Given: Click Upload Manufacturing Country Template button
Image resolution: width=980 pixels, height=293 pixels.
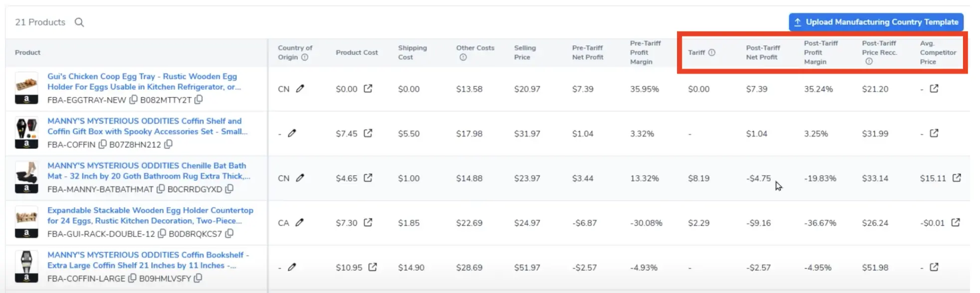Looking at the screenshot, I should click(x=876, y=22).
